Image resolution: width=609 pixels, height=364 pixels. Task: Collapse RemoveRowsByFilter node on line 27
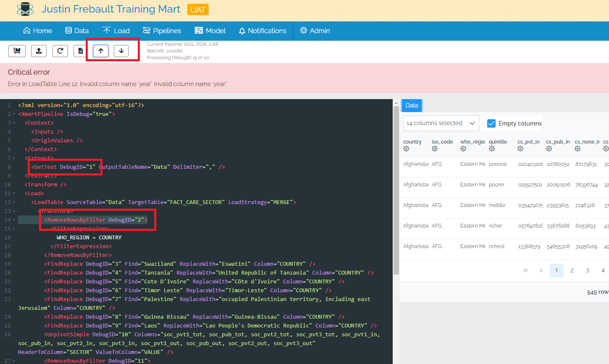pos(14,361)
